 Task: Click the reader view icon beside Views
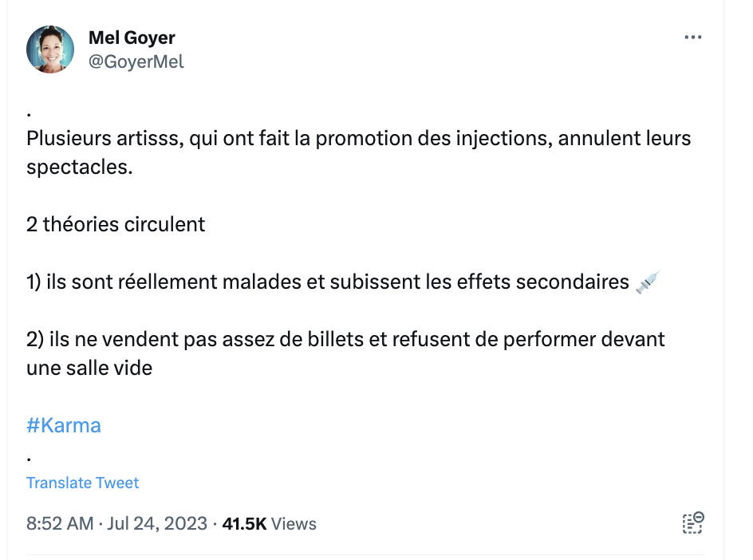point(693,523)
